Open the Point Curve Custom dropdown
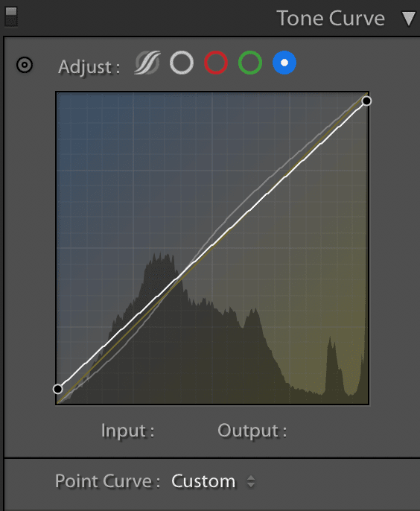The image size is (420, 511). (213, 481)
